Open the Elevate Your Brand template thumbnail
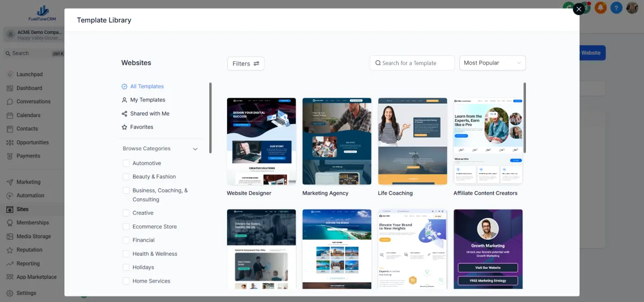 [x=413, y=249]
